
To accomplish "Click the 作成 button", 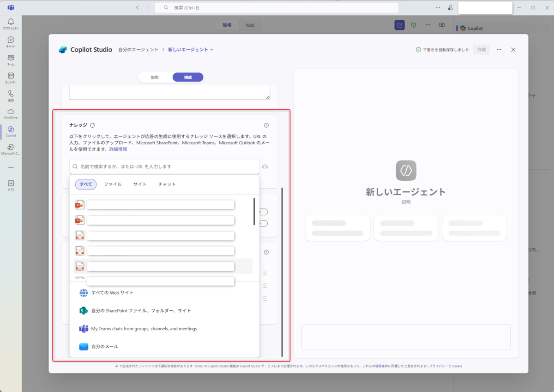I will [482, 49].
